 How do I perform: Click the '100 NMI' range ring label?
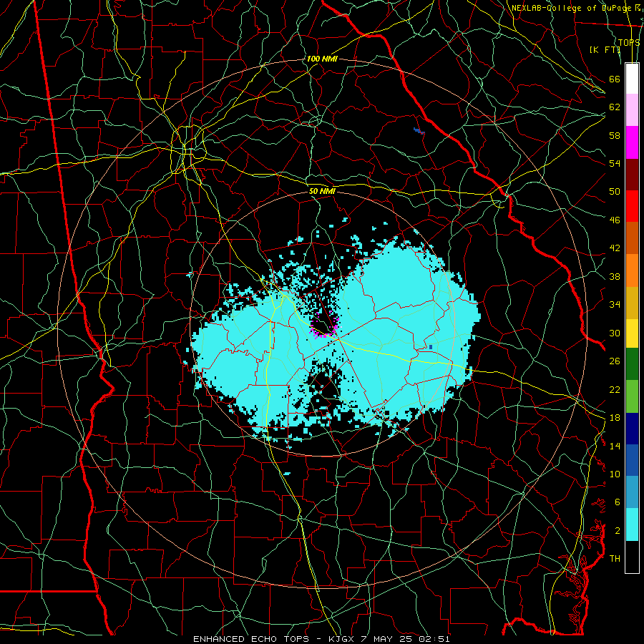pyautogui.click(x=322, y=59)
